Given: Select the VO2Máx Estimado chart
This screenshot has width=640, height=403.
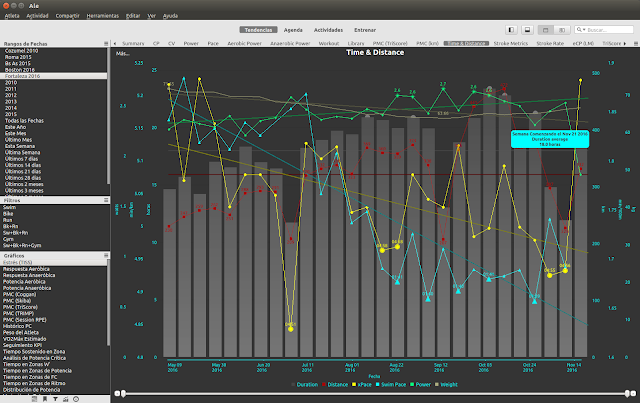Looking at the screenshot, I should coord(54,338).
